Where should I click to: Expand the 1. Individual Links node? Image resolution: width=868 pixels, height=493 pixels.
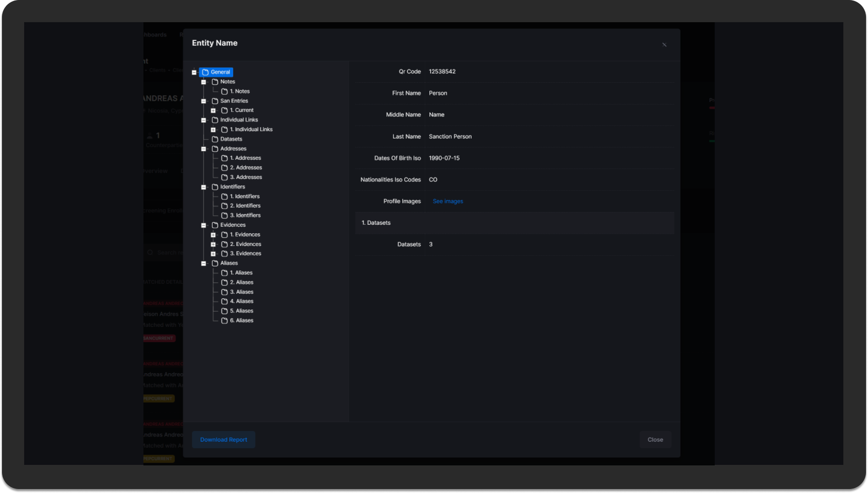[213, 130]
